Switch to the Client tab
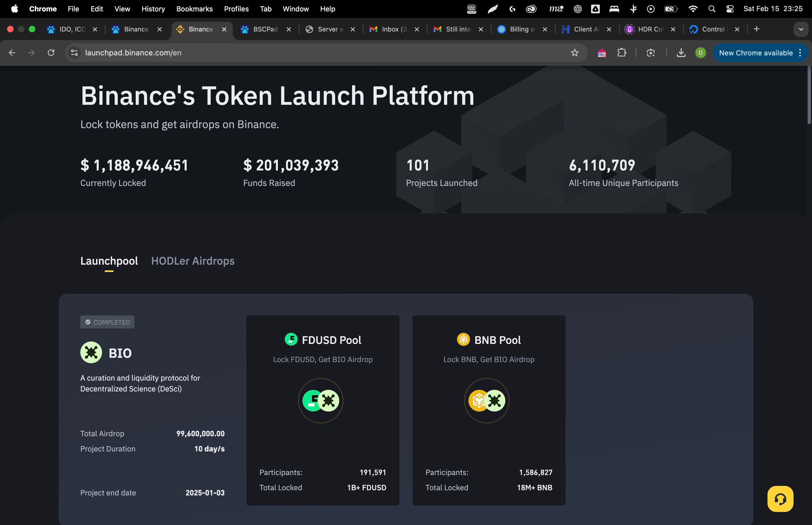Screen dimensions: 812x525 [586, 29]
